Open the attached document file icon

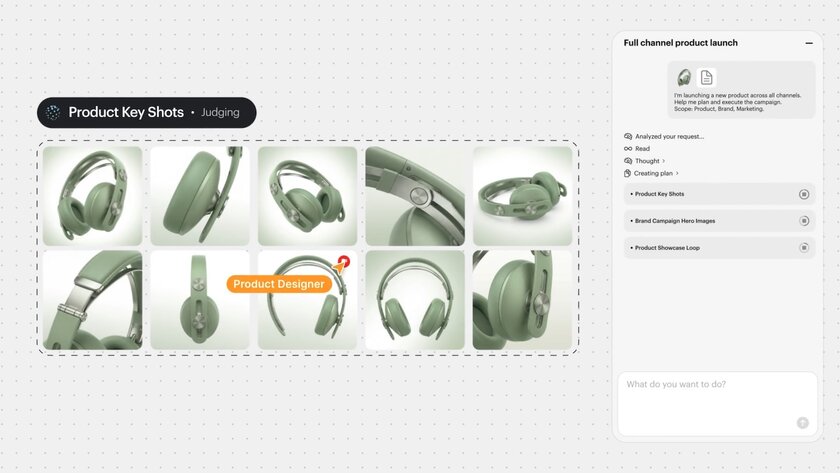[x=706, y=78]
